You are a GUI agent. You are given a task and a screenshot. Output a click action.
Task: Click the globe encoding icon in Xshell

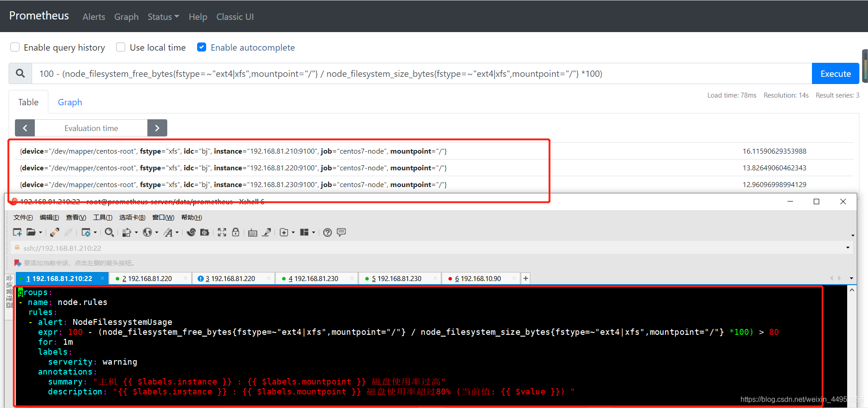tap(147, 232)
